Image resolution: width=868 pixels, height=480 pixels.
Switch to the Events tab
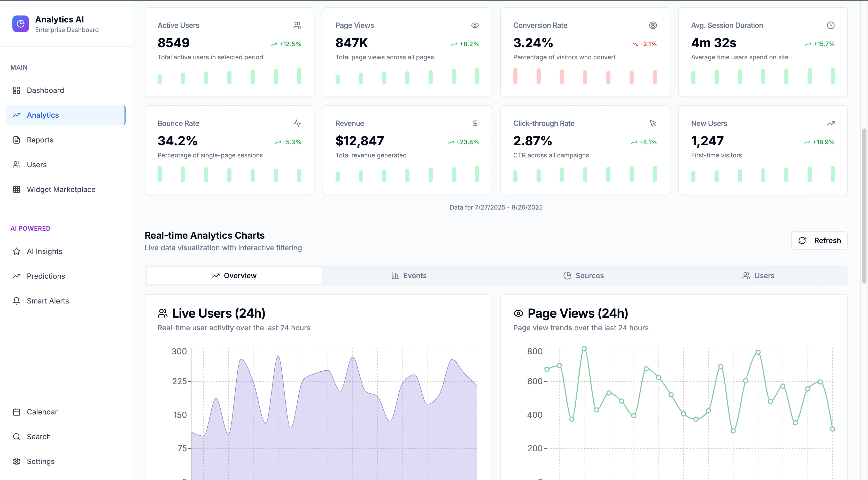pos(409,276)
